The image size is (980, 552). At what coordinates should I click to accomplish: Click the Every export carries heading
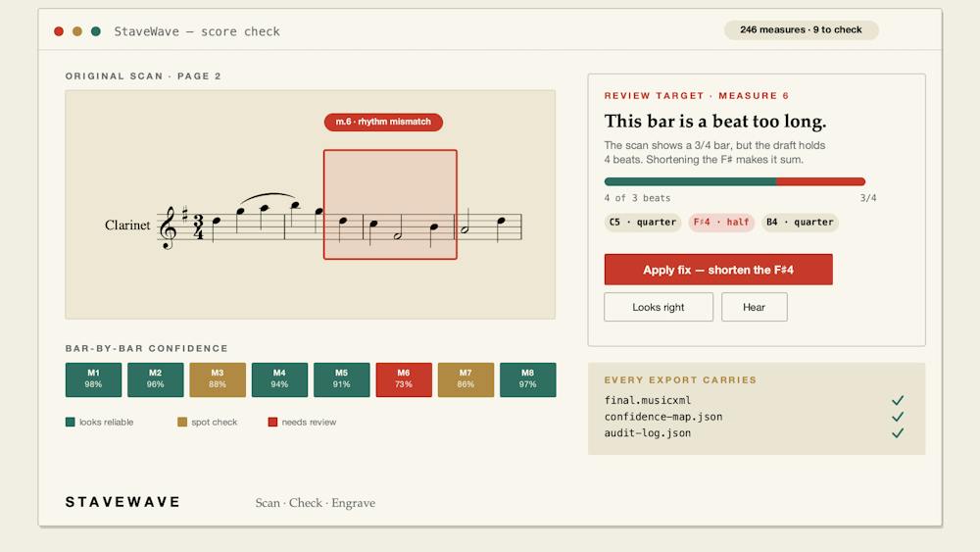(x=680, y=380)
